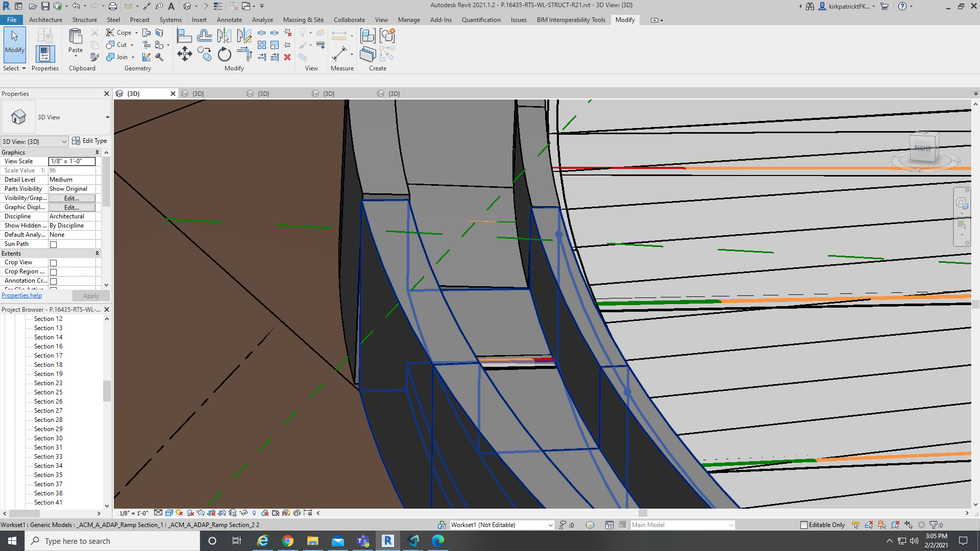Open Chrome from the Windows taskbar
This screenshot has height=551, width=980.
288,541
